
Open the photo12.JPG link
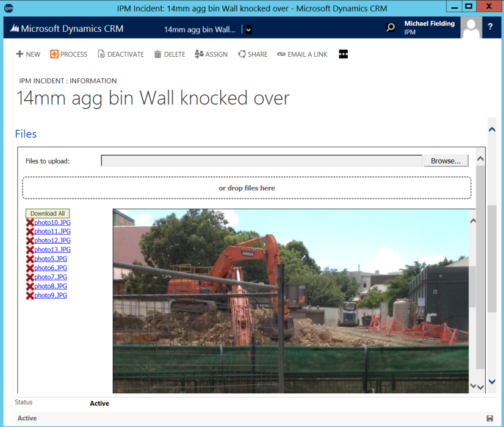pos(52,241)
